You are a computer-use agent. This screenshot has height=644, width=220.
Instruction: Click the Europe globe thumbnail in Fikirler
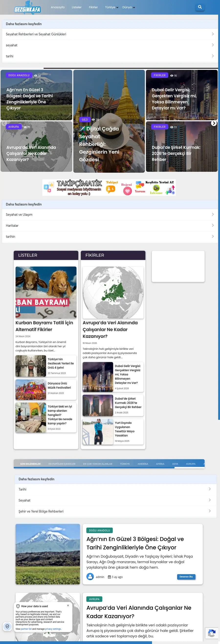(113, 292)
